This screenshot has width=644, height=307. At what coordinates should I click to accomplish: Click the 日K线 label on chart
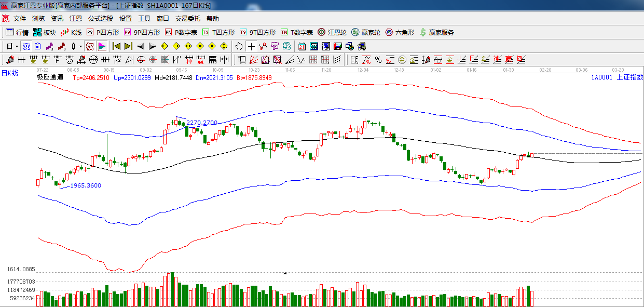[x=9, y=73]
